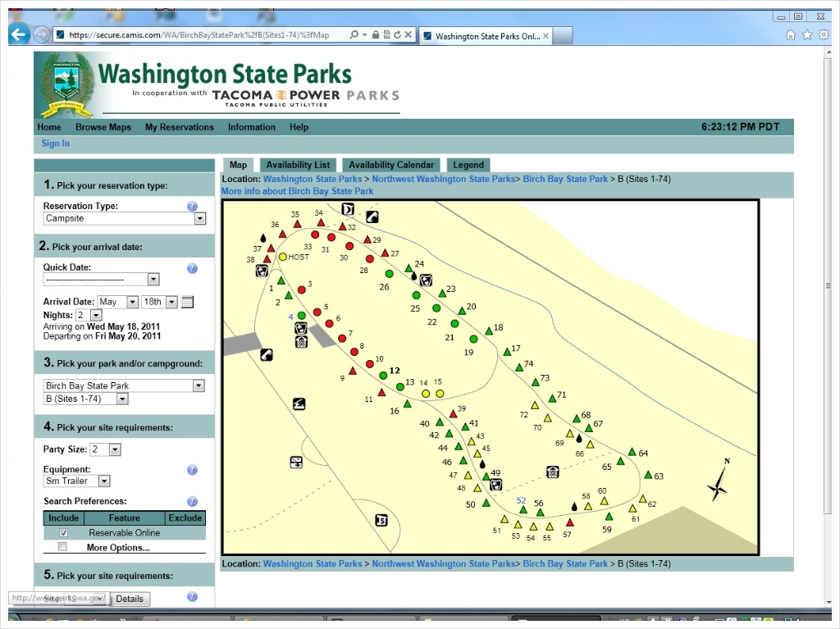The width and height of the screenshot is (840, 629).
Task: Select red triangle campsite 35 on map
Action: pyautogui.click(x=297, y=224)
